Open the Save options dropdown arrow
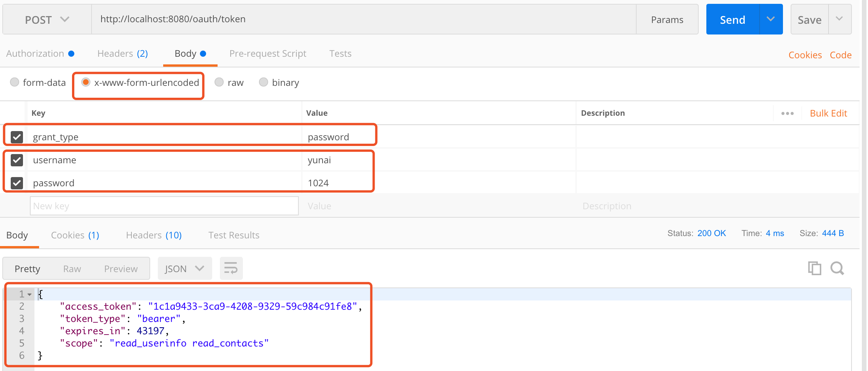 click(x=839, y=19)
